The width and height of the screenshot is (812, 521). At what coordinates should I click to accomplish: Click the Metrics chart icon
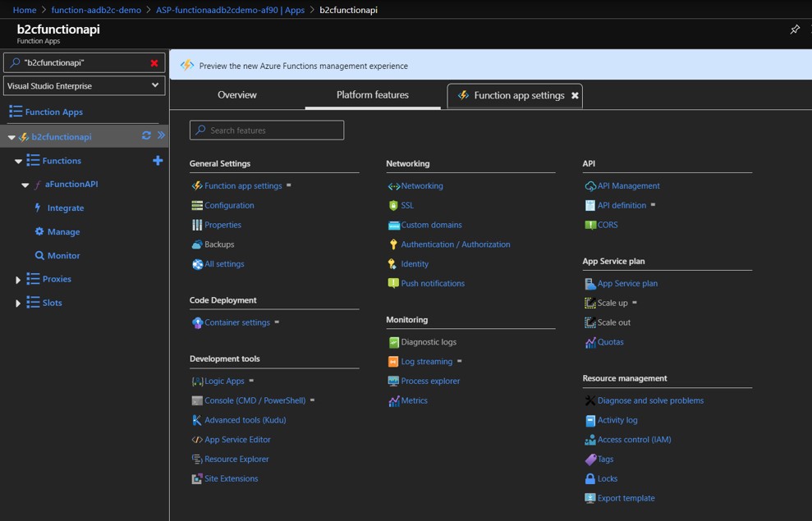394,401
